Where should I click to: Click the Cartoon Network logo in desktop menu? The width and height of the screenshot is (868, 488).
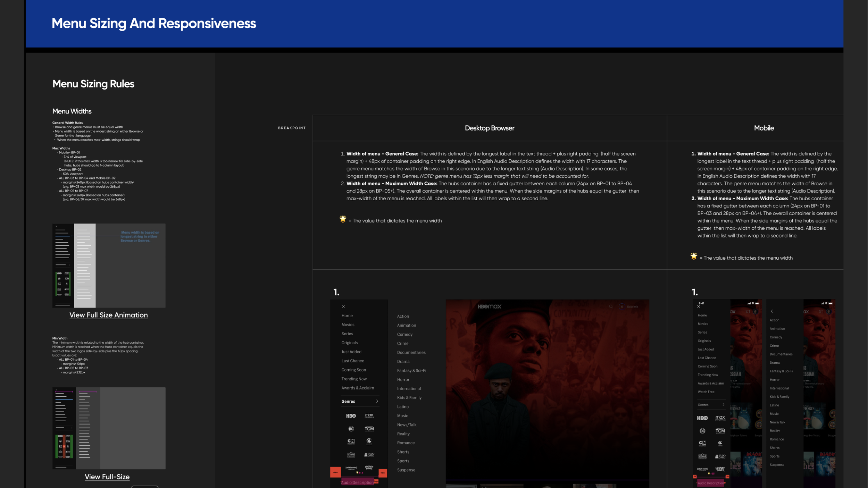click(351, 441)
